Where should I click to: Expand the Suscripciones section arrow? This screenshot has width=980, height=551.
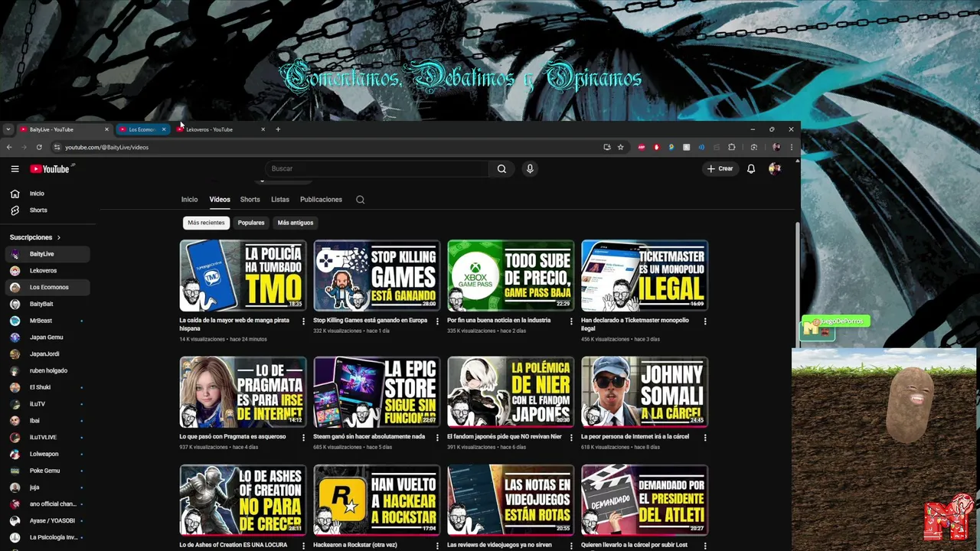pos(59,238)
